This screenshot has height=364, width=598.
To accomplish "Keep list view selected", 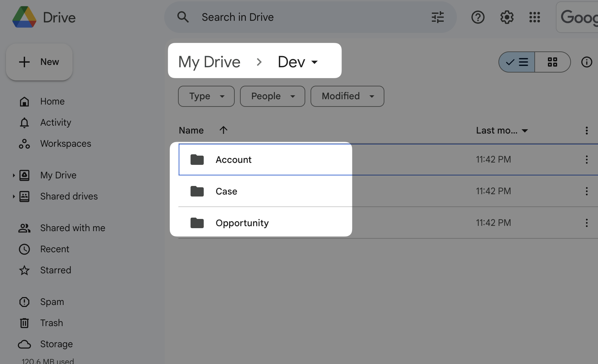I will pyautogui.click(x=516, y=62).
